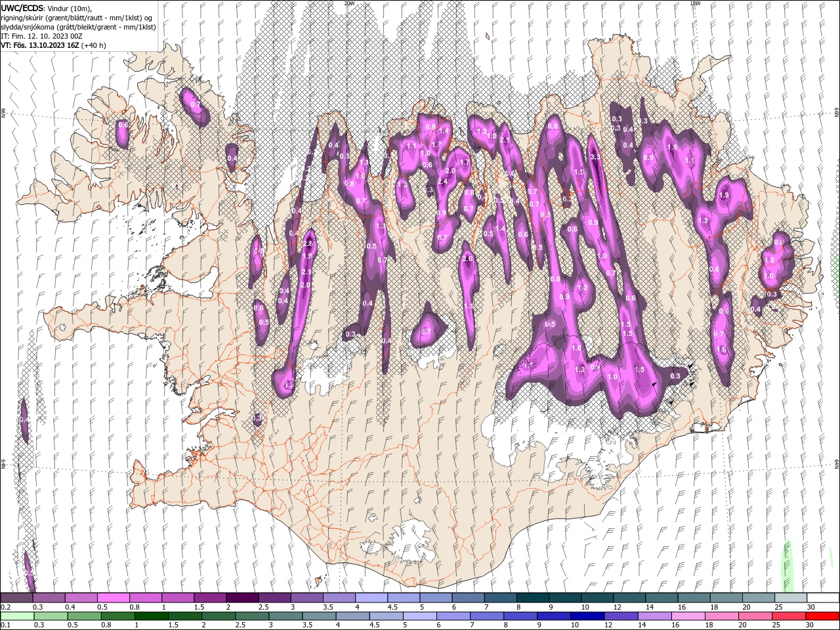Pick upper legend swatch between 0.2 and 0.3
The width and height of the screenshot is (840, 630).
[16, 598]
